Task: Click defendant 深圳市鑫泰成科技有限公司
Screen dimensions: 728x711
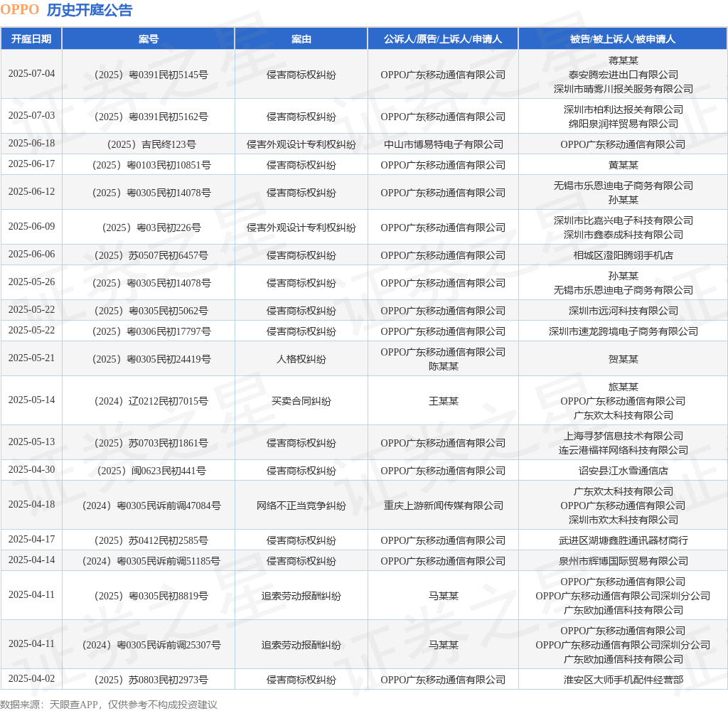Action: click(x=623, y=235)
